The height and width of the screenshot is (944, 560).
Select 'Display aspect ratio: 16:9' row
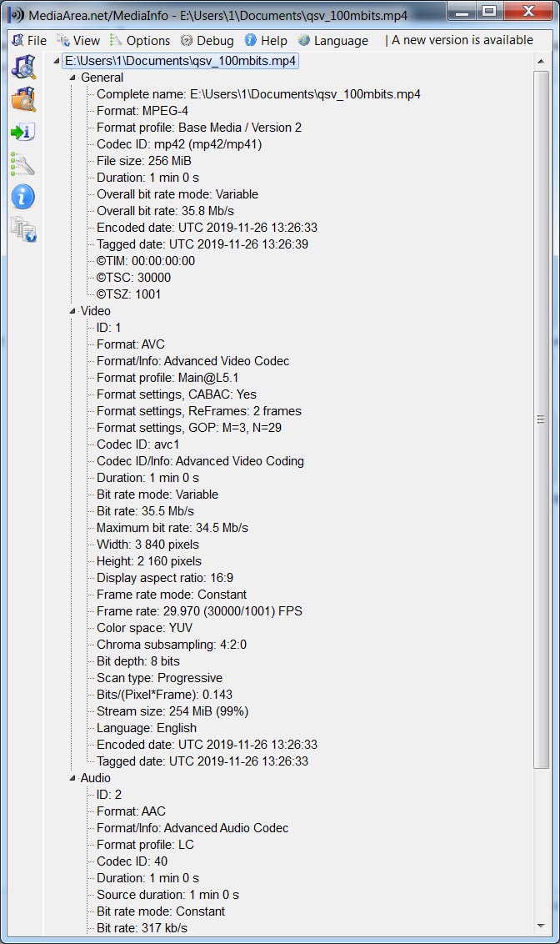click(165, 578)
